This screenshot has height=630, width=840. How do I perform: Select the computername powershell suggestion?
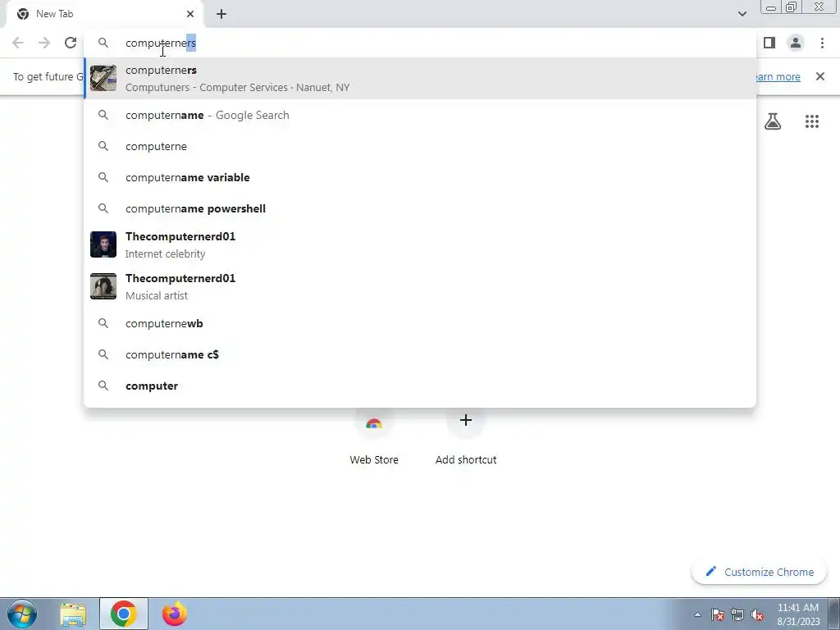point(420,208)
